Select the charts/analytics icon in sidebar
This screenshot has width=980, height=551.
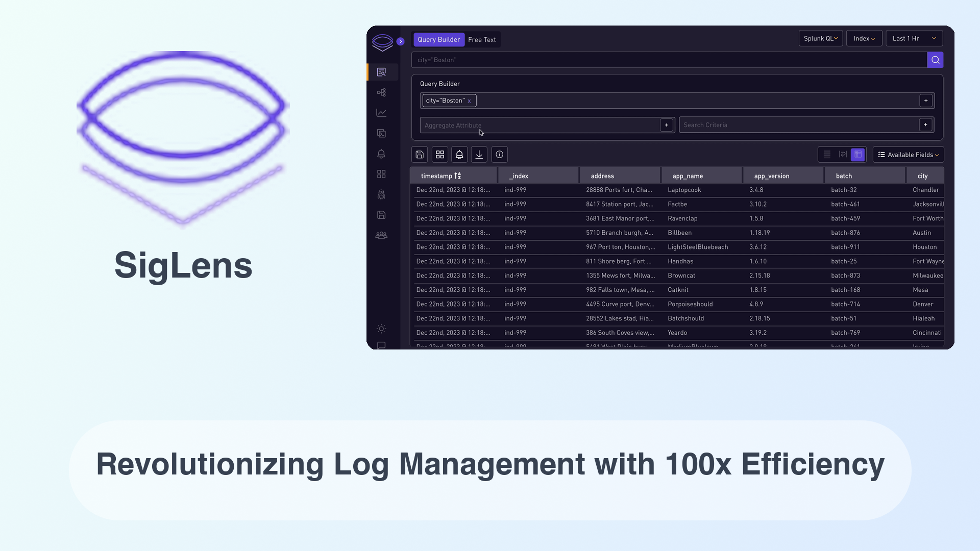click(382, 112)
